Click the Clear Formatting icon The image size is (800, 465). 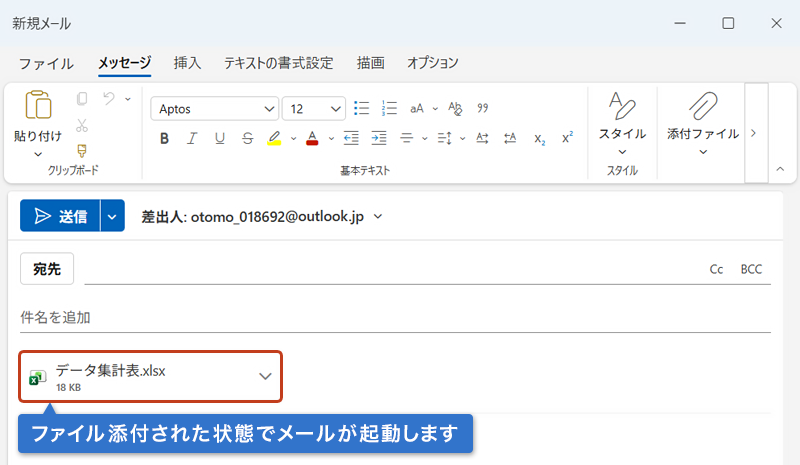point(455,108)
